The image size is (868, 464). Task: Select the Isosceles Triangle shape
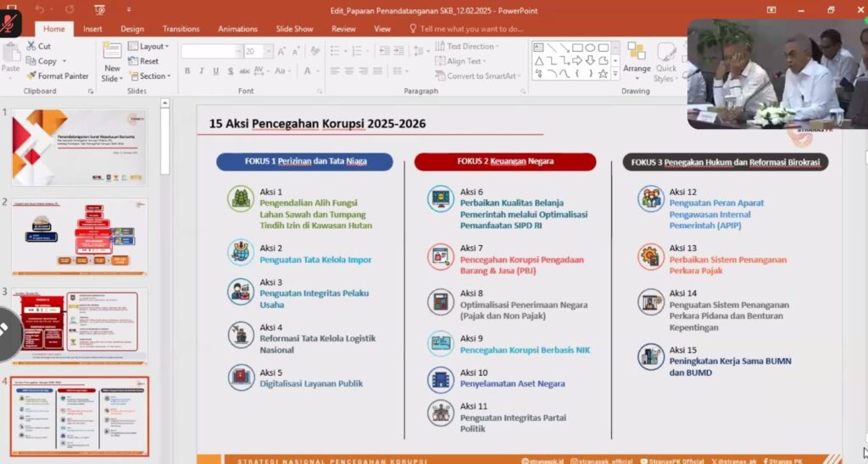pos(538,60)
